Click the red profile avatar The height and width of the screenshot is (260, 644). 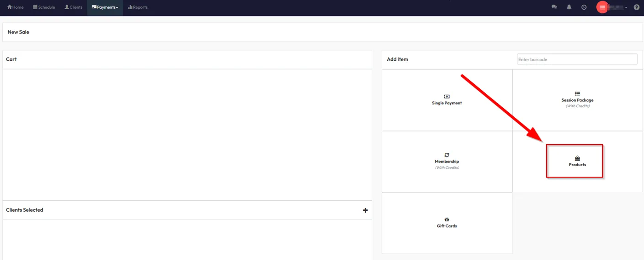point(602,7)
